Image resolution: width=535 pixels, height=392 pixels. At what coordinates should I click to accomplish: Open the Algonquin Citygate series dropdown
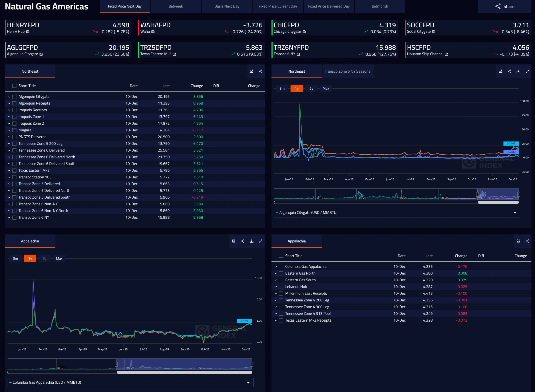click(515, 213)
